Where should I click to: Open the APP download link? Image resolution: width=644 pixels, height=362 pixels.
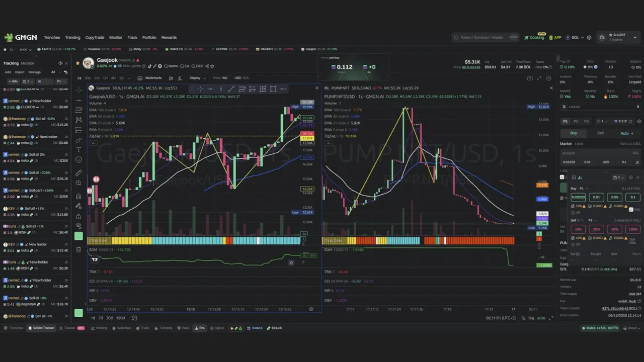[555, 38]
